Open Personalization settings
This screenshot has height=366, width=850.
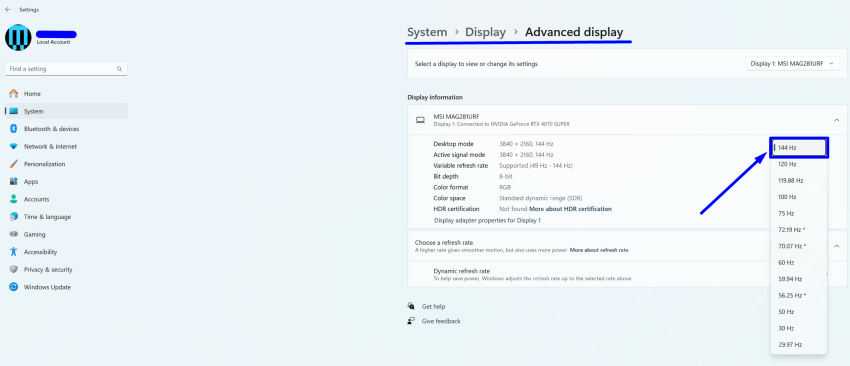tap(66, 164)
